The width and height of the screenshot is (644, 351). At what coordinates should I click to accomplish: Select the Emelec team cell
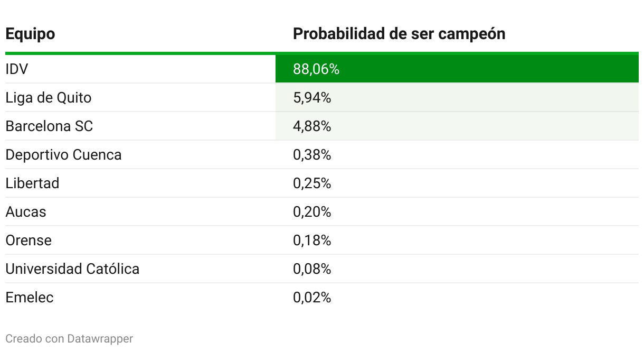30,298
